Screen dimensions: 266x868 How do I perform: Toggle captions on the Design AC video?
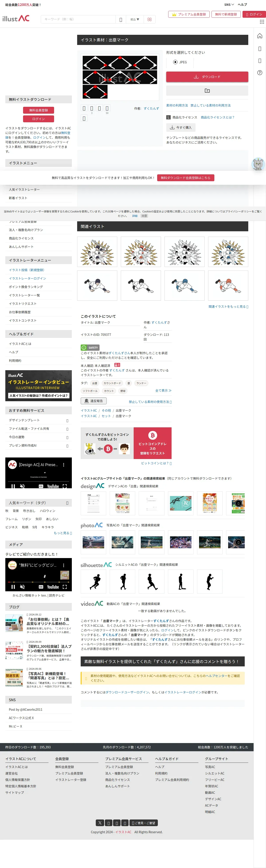pyautogui.click(x=41, y=486)
